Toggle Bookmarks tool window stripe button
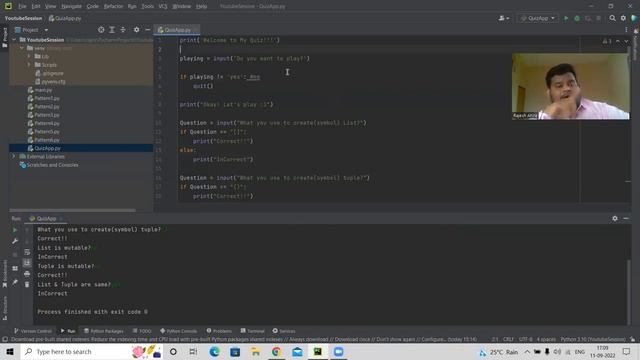 pyautogui.click(x=4, y=274)
